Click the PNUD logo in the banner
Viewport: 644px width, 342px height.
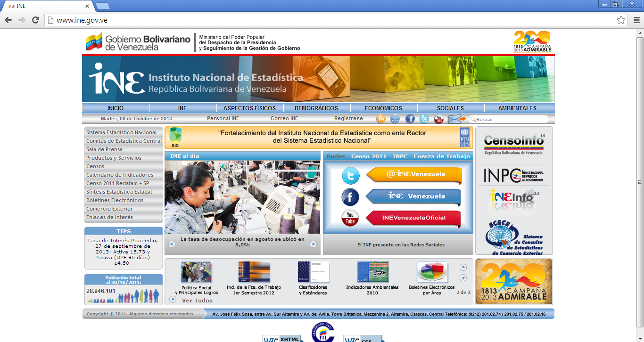click(465, 138)
